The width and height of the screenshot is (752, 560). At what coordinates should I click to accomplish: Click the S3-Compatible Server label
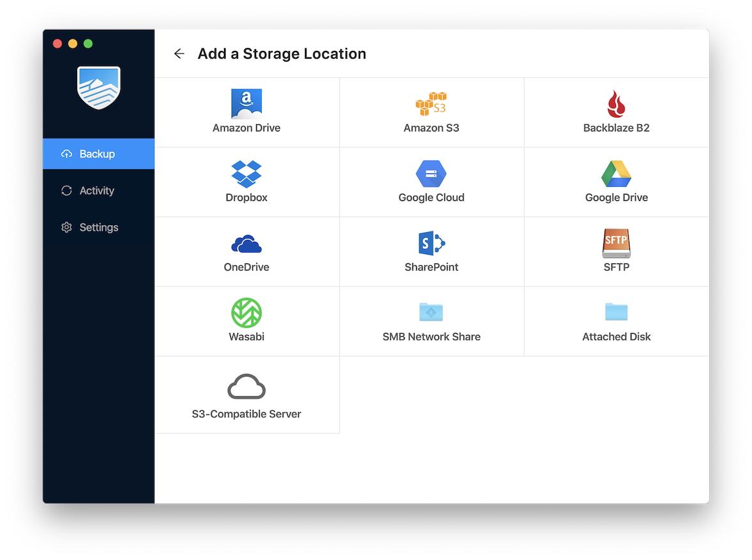coord(246,414)
